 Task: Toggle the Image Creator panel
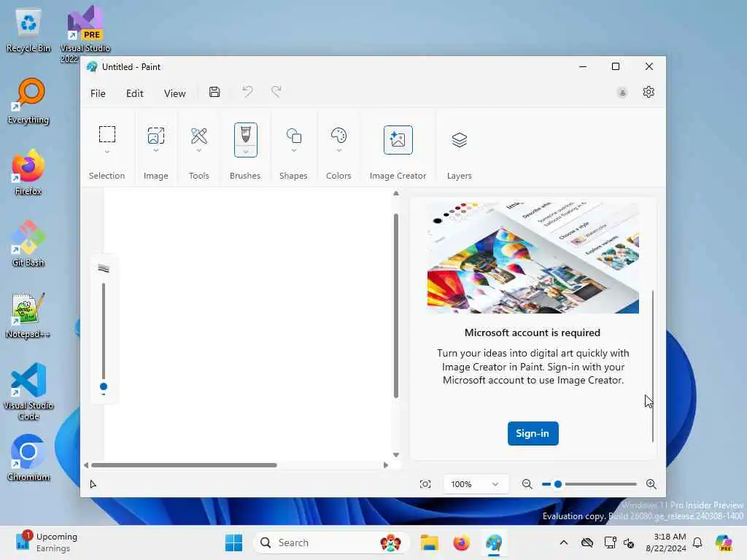(x=398, y=140)
